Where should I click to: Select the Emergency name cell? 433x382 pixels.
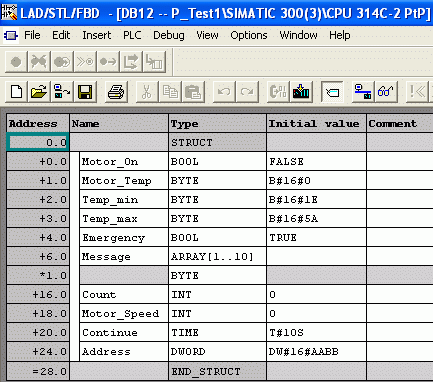pos(124,238)
